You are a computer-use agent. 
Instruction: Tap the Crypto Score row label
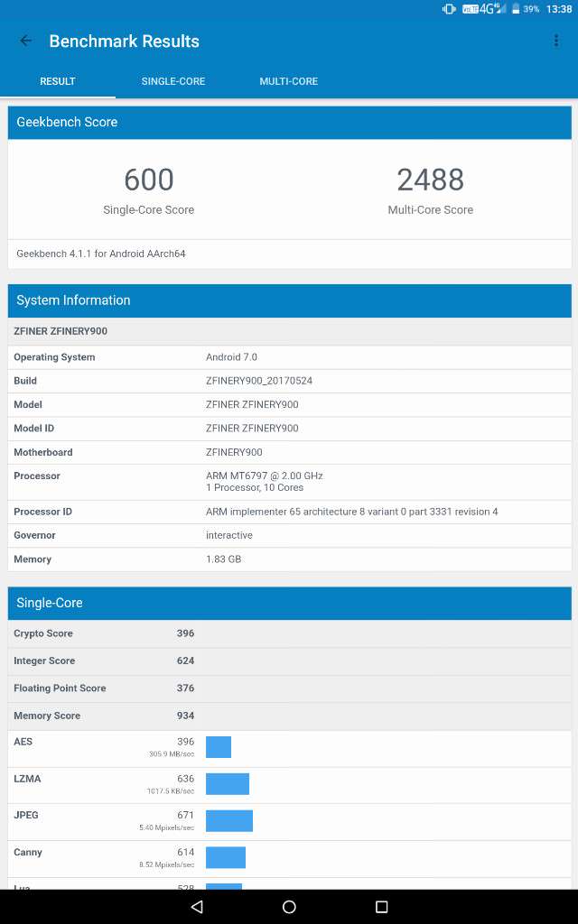click(x=43, y=633)
